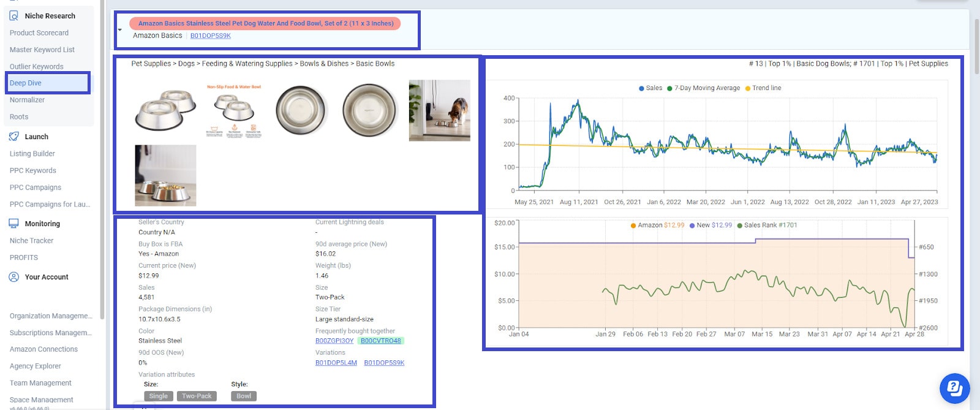Click Current price value $12.99
This screenshot has width=980, height=410.
pos(149,276)
